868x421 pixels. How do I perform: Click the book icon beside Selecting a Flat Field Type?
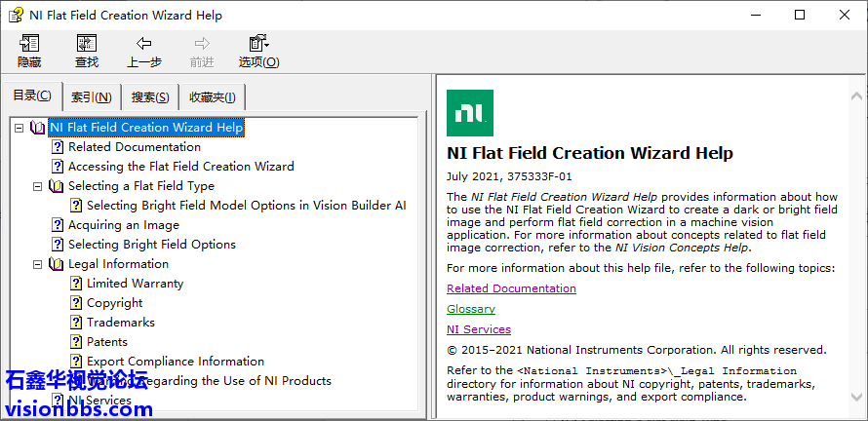(x=57, y=186)
